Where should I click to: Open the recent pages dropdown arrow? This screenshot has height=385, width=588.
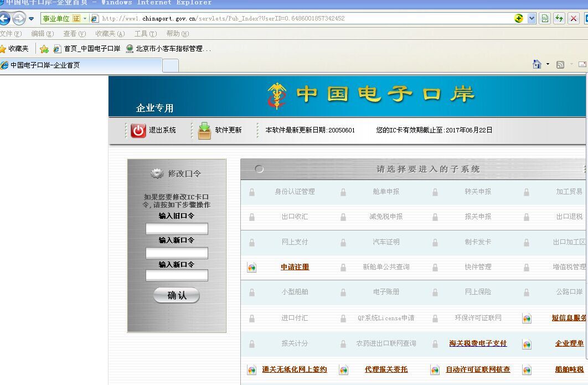32,19
